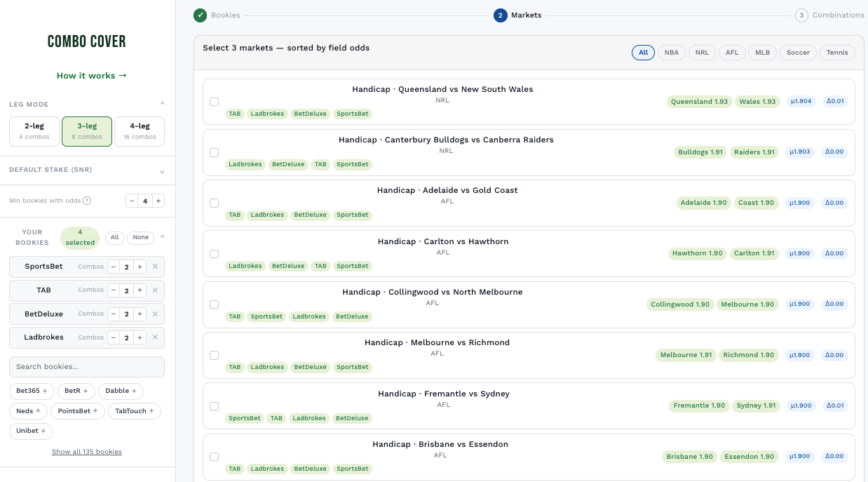Deselect all bookies with the None button
This screenshot has width=868, height=482.
click(141, 237)
